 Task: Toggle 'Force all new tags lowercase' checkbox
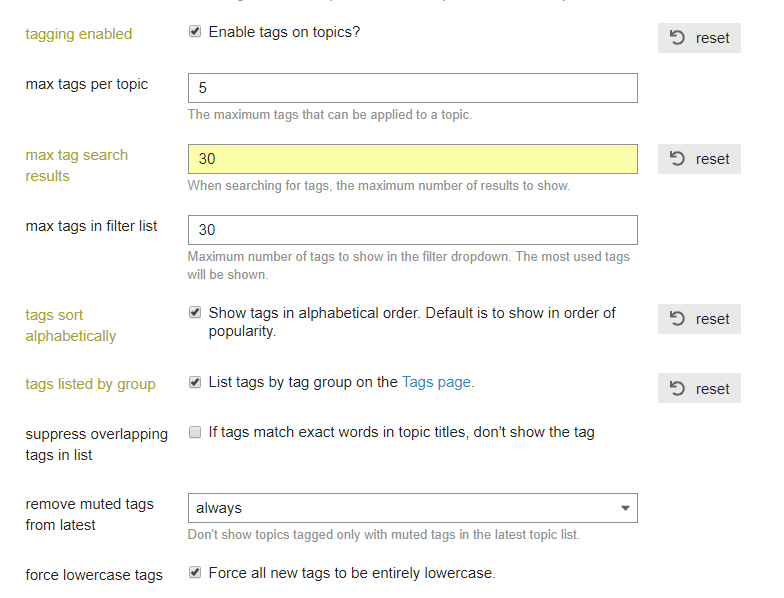(195, 572)
